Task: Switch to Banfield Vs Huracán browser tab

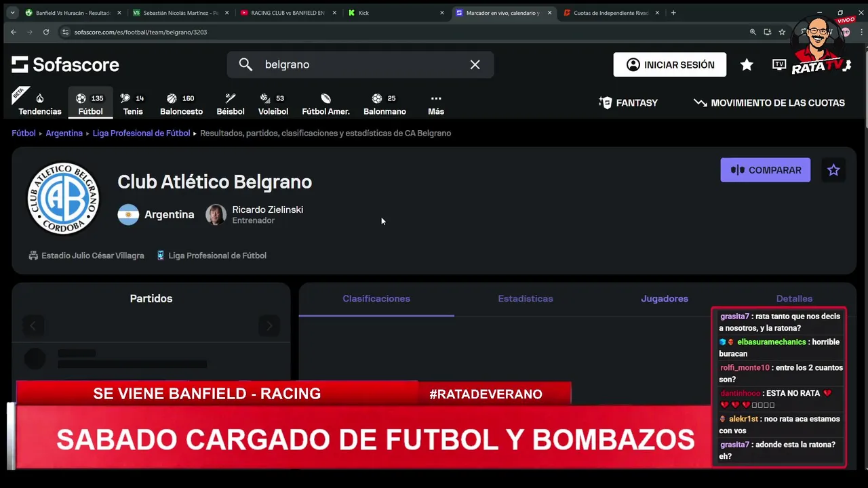Action: tap(73, 13)
